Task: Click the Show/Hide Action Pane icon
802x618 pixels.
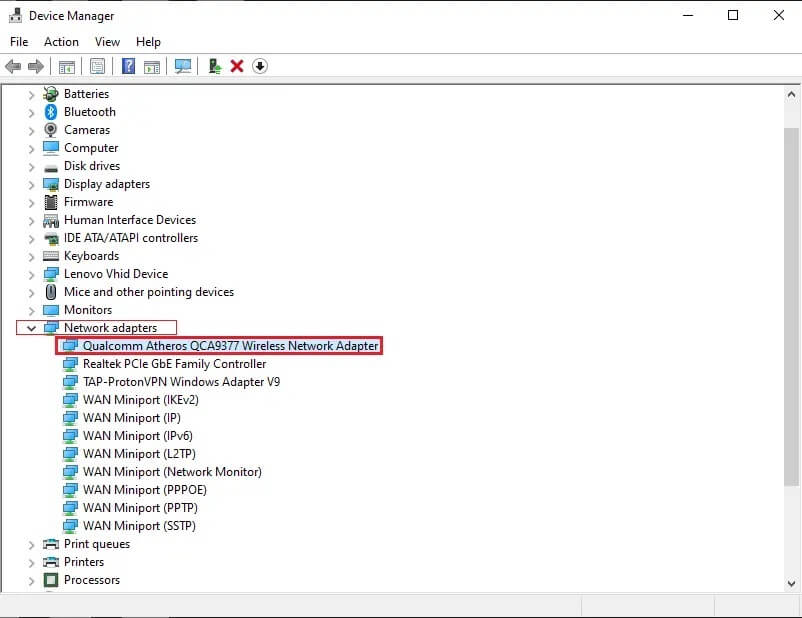Action: coord(152,66)
